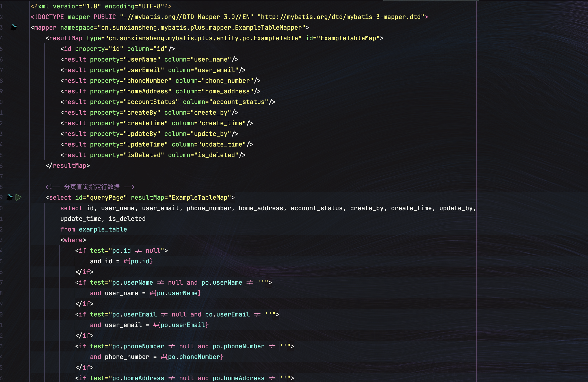The height and width of the screenshot is (382, 588).
Task: Click the </if> closing tag after user_name condition
Action: (x=85, y=304)
